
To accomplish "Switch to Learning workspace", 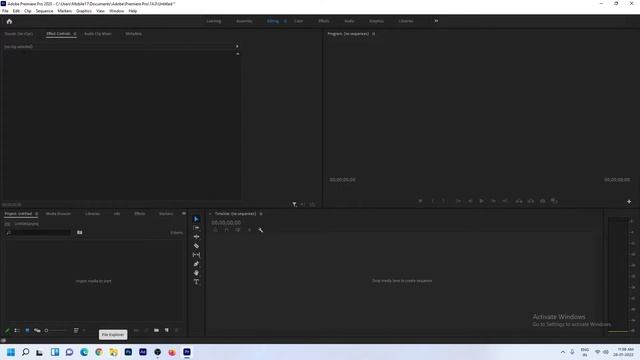I will (213, 21).
